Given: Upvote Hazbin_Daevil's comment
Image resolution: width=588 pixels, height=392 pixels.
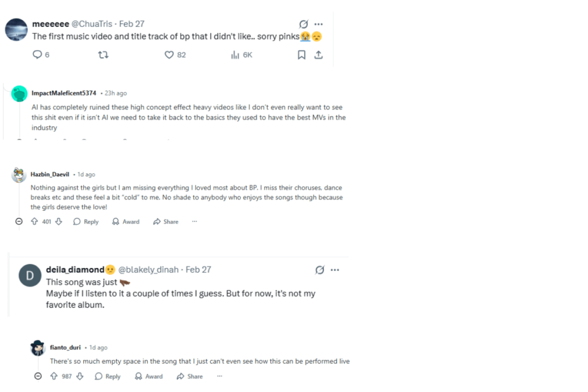Looking at the screenshot, I should click(35, 221).
